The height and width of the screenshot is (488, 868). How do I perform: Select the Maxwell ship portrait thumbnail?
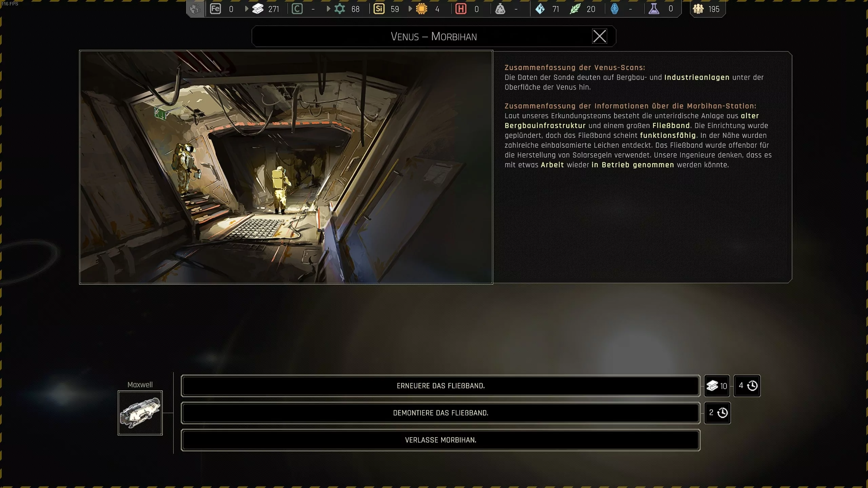click(140, 413)
